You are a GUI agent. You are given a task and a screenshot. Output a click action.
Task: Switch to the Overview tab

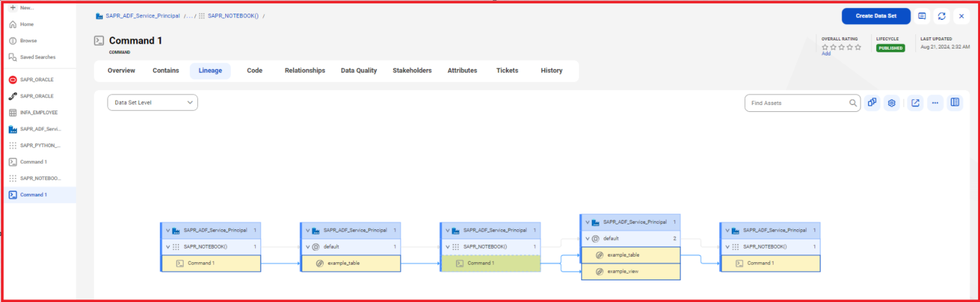click(x=121, y=71)
